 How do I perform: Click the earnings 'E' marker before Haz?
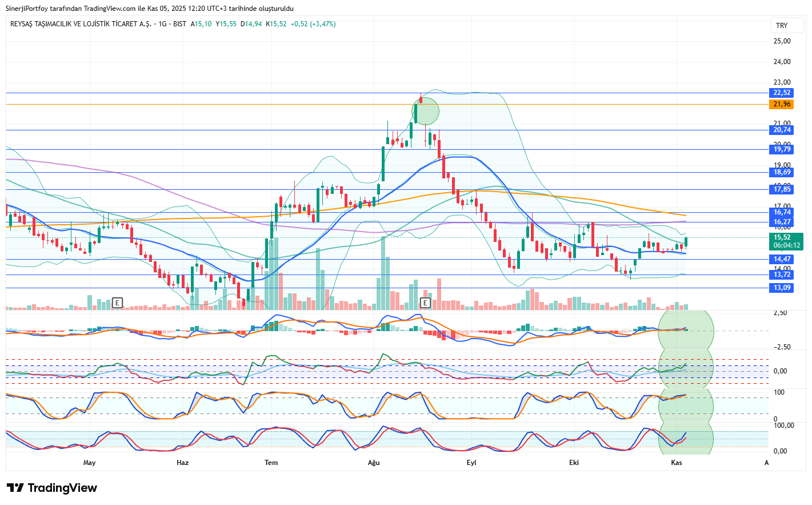[x=117, y=303]
